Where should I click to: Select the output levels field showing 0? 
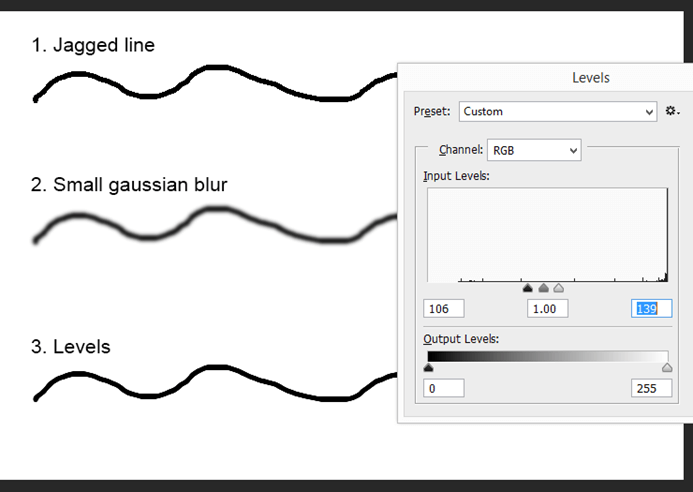pos(443,387)
